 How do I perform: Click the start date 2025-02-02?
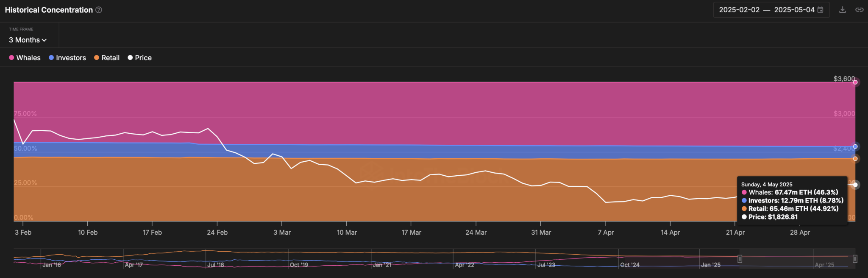[x=739, y=10]
